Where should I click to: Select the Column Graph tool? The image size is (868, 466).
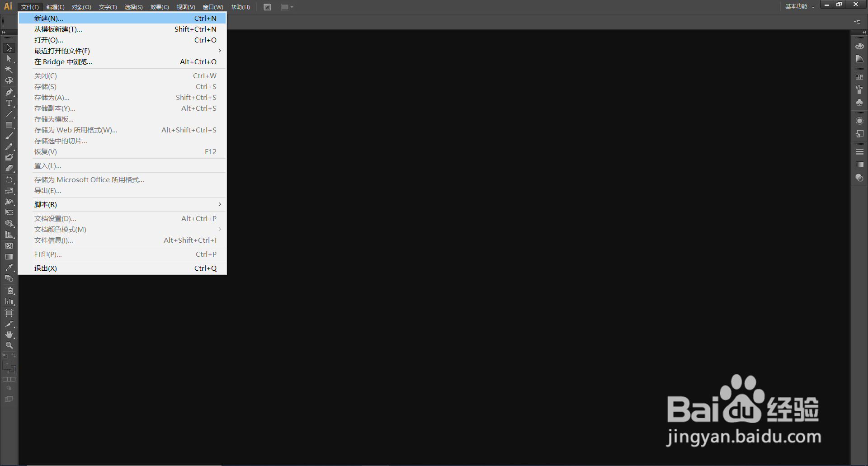(x=9, y=301)
